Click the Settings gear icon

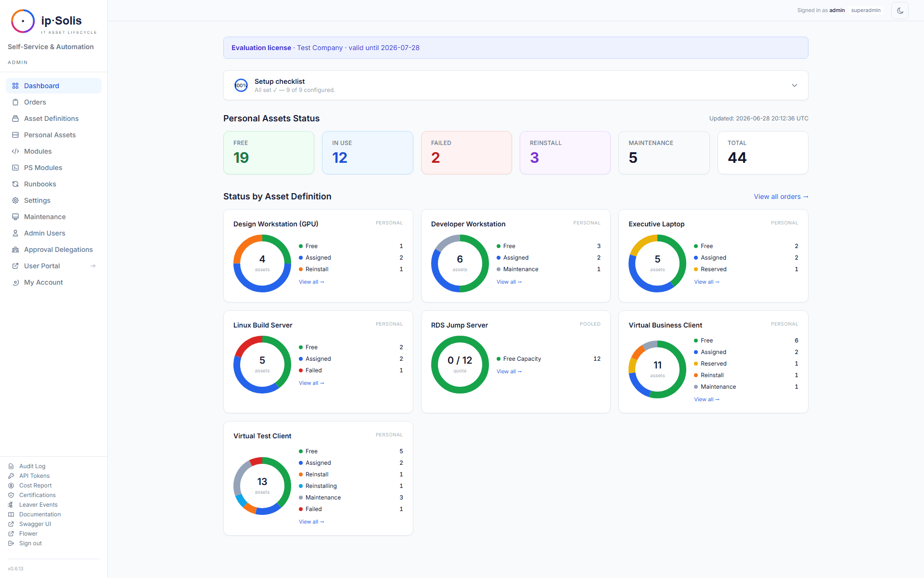pyautogui.click(x=15, y=200)
